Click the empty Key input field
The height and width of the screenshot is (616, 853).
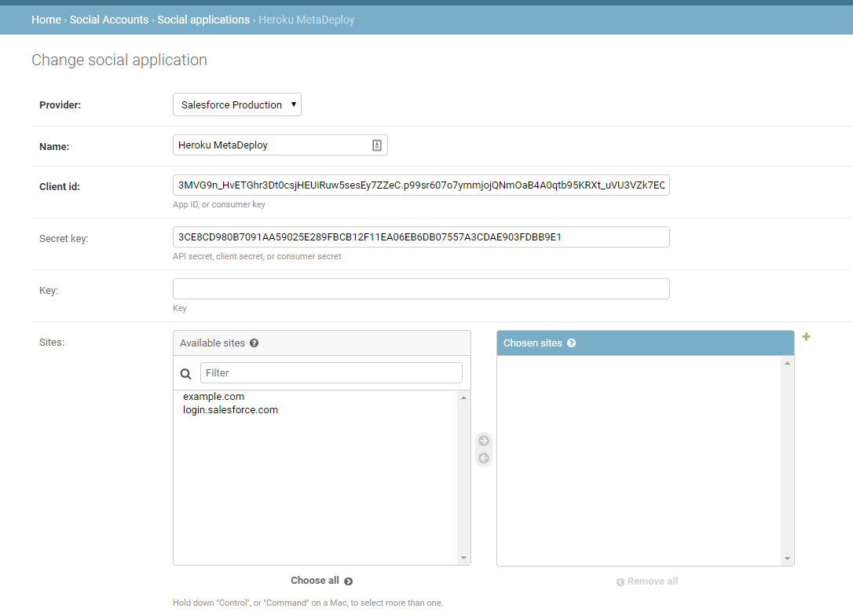coord(421,288)
